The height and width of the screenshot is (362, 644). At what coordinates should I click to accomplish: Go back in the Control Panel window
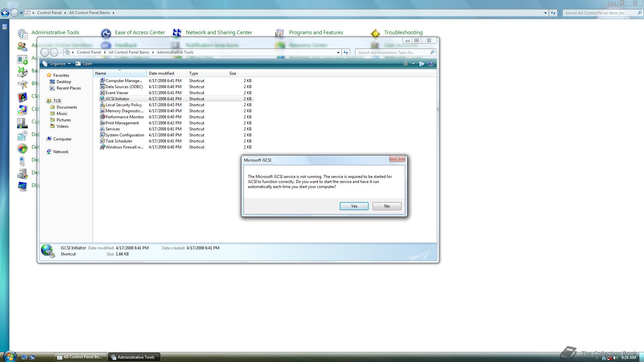coord(5,13)
